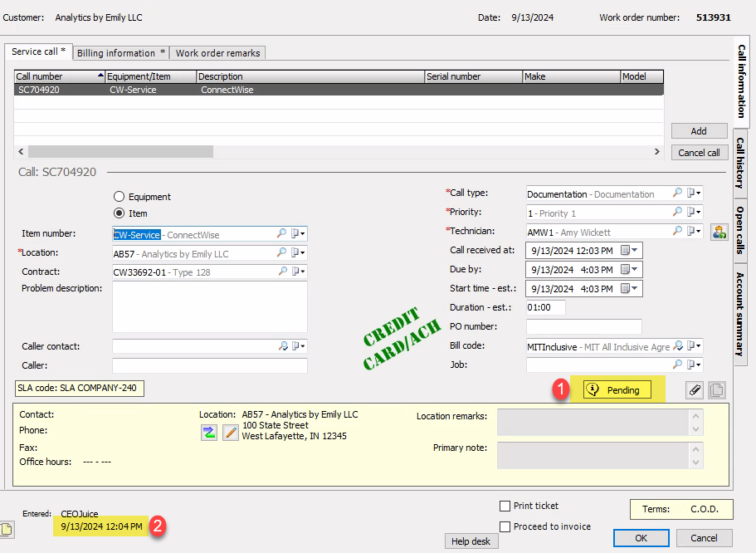Click the PO number input field
This screenshot has height=553, width=756.
[584, 326]
